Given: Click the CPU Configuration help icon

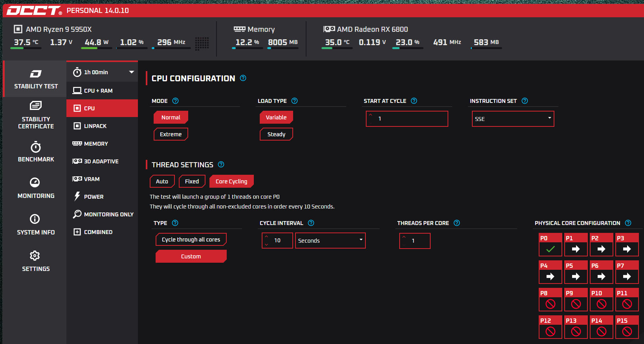Looking at the screenshot, I should point(243,78).
